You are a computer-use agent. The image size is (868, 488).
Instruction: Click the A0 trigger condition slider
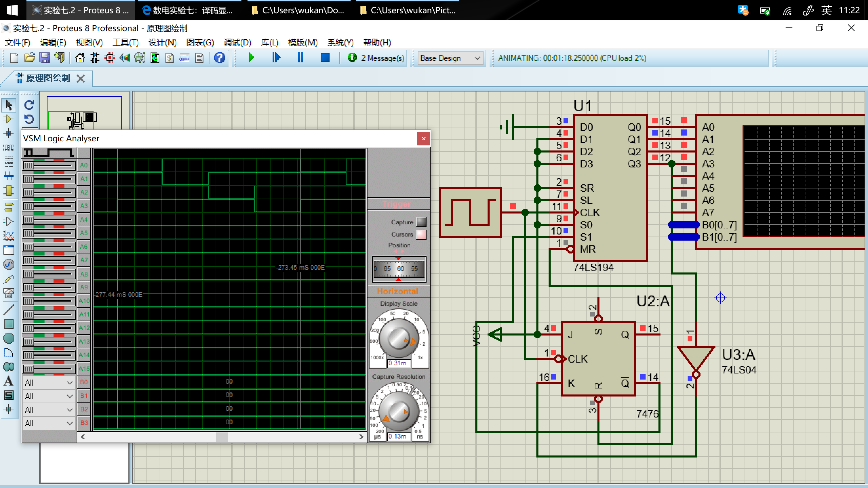(x=49, y=166)
